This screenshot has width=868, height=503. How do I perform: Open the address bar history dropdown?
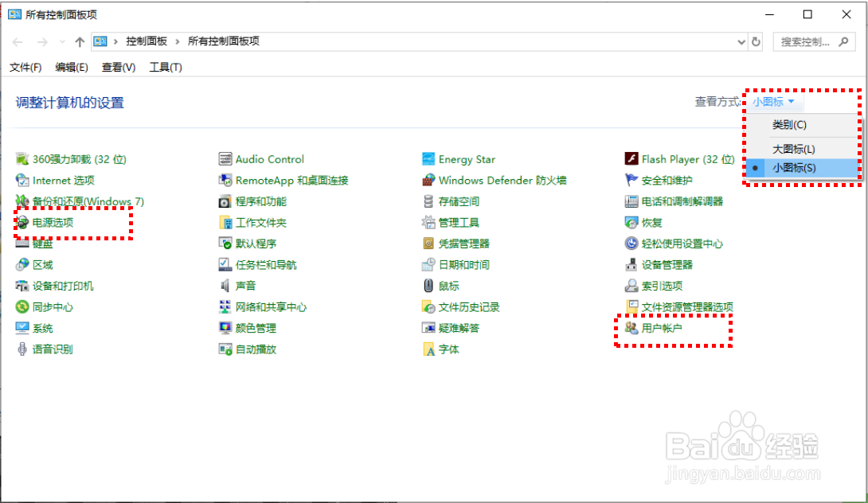(x=741, y=41)
